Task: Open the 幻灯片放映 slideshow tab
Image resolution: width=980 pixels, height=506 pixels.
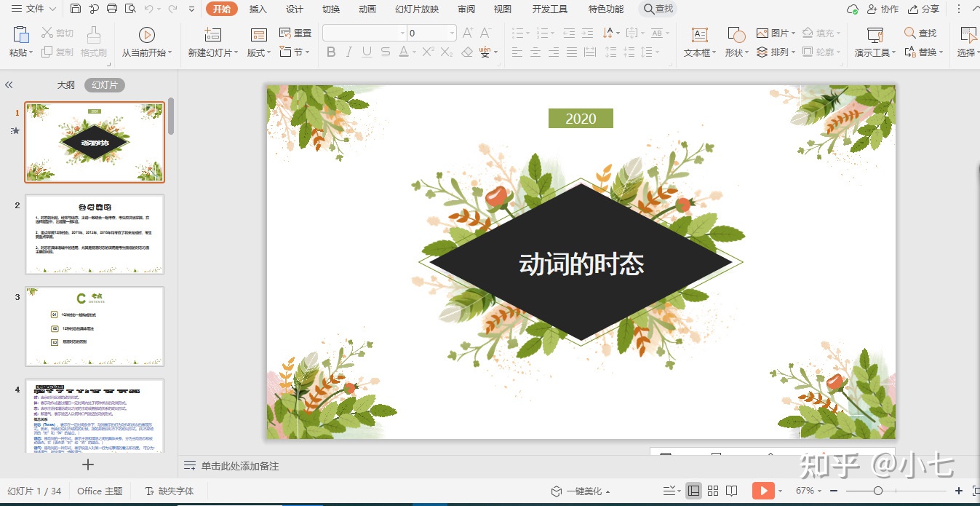Action: 418,9
